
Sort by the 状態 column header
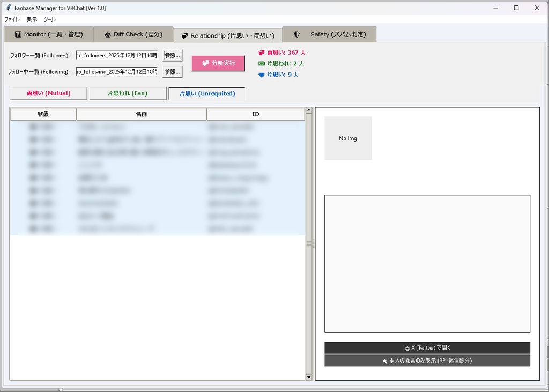pos(43,114)
